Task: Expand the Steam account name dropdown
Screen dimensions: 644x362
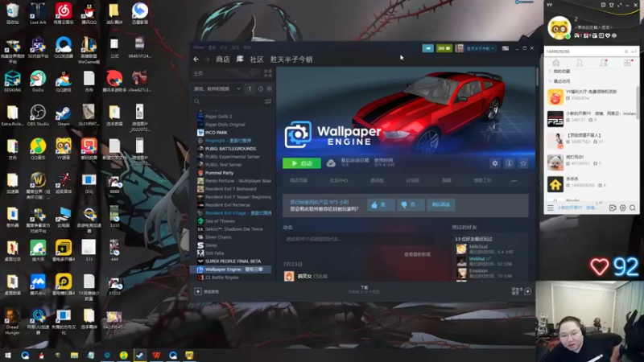Action: (x=479, y=48)
